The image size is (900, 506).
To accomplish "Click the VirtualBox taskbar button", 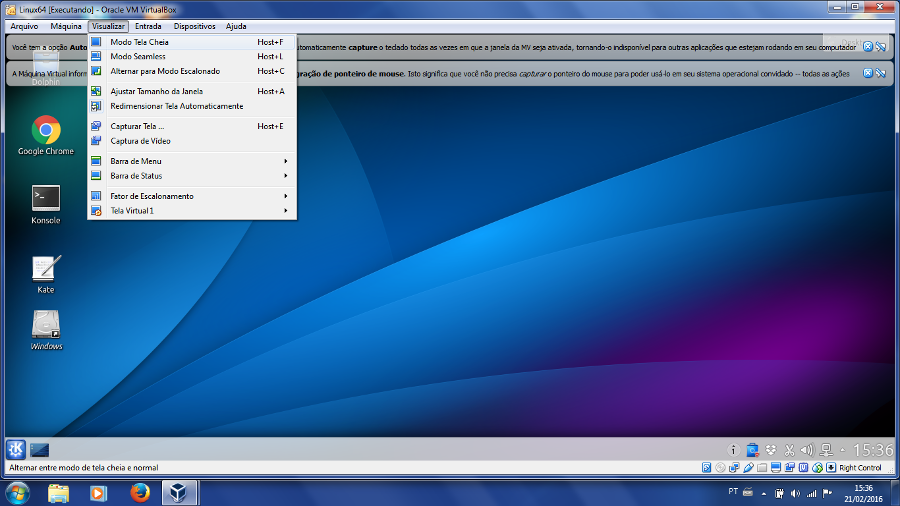I will coord(179,493).
